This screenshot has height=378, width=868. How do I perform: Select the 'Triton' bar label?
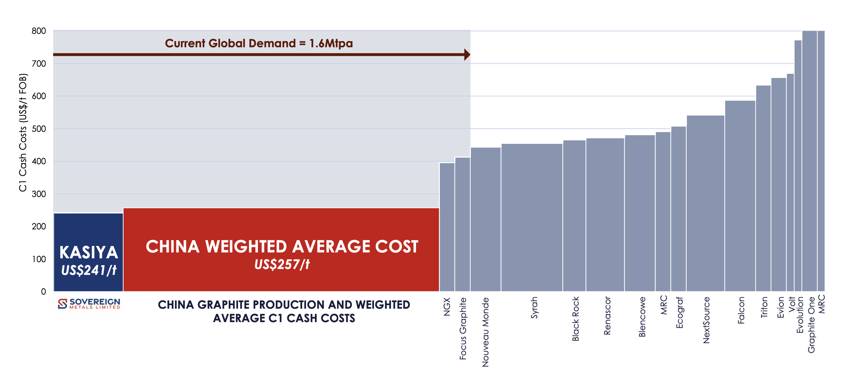click(764, 307)
